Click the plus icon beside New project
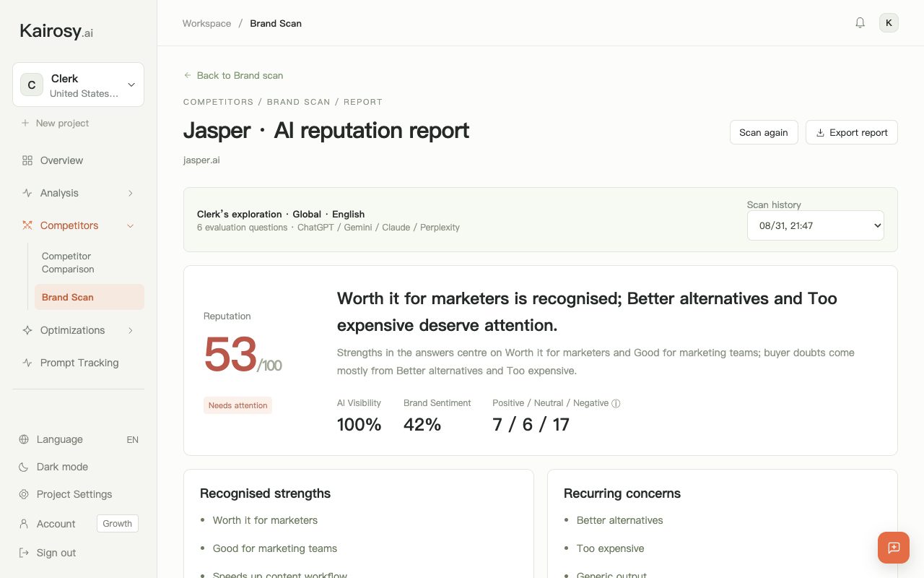Screen dimensions: 924x578 click(25, 123)
